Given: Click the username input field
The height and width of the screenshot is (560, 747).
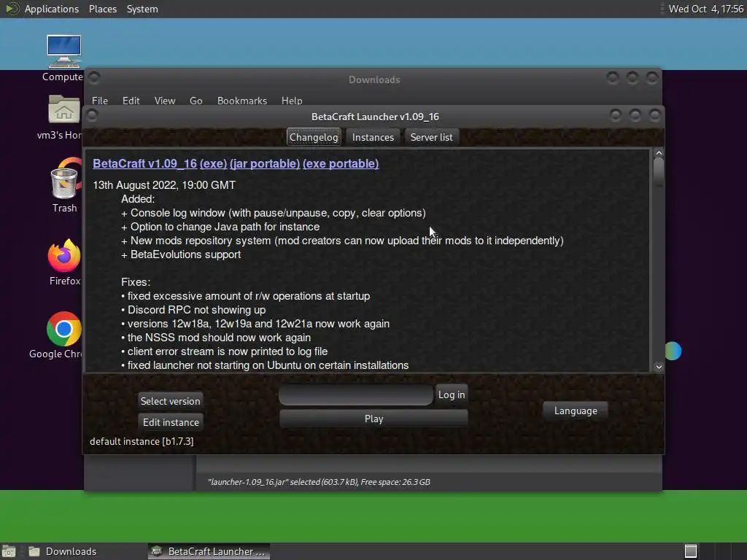Looking at the screenshot, I should pyautogui.click(x=356, y=394).
